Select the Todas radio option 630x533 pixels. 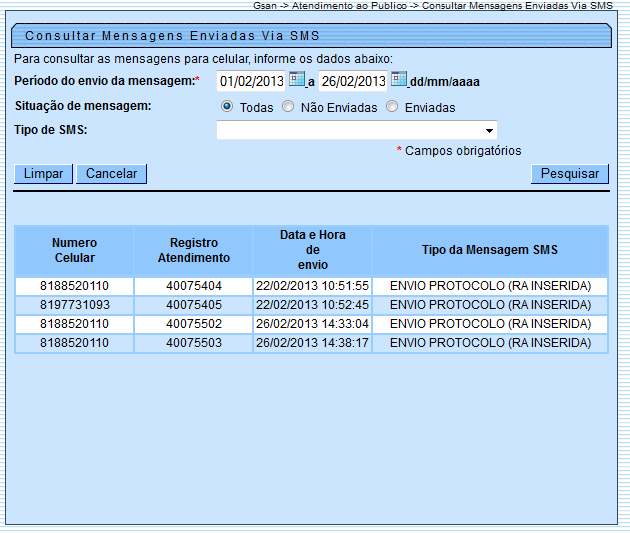[227, 107]
